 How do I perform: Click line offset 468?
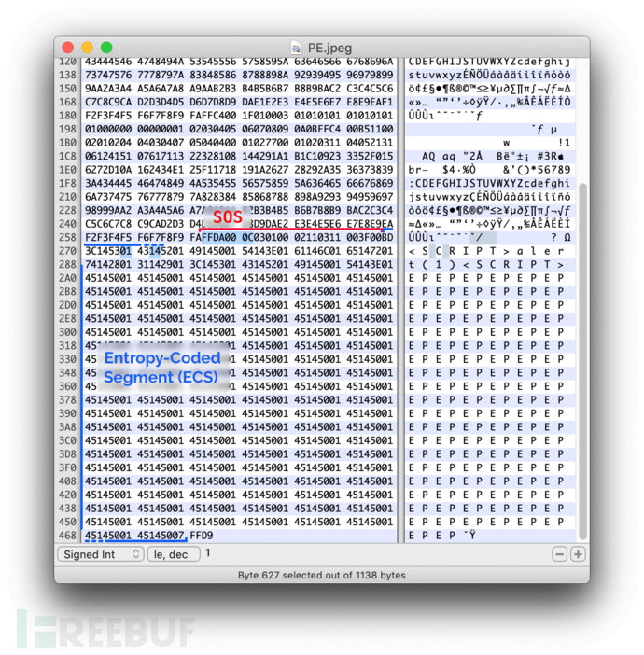click(x=67, y=536)
